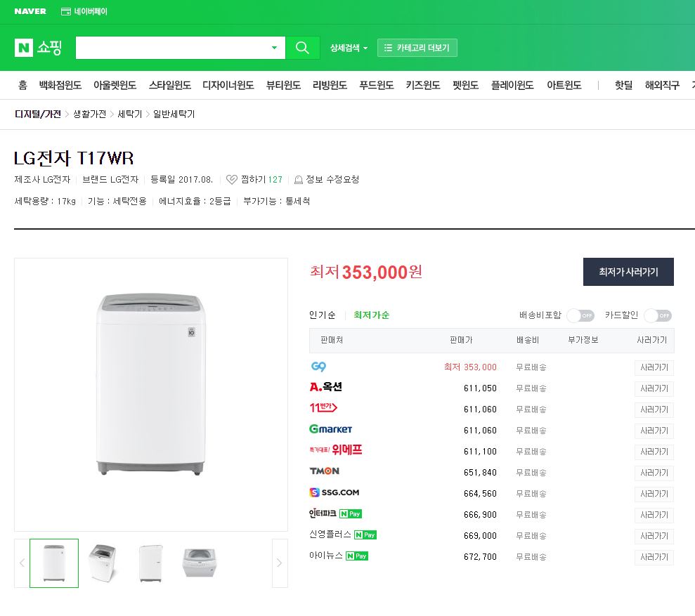Click the bell info correction request icon
Screen dimensions: 695x616
pyautogui.click(x=299, y=180)
